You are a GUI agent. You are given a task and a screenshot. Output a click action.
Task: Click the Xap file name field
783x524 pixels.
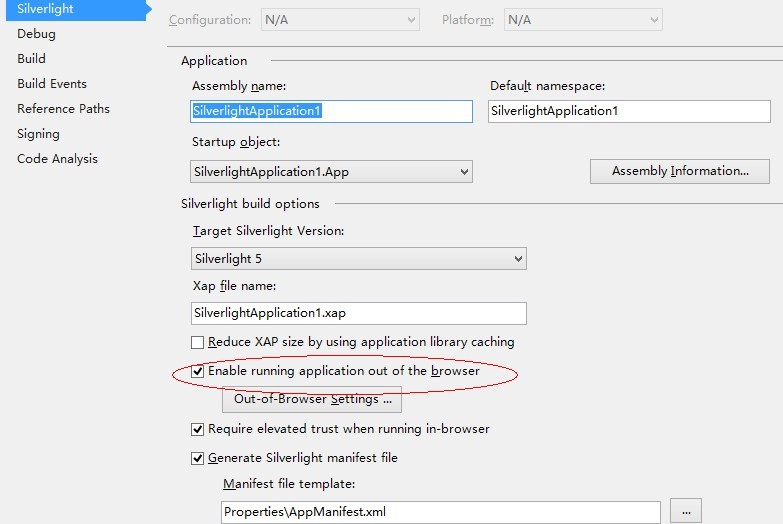pos(359,313)
